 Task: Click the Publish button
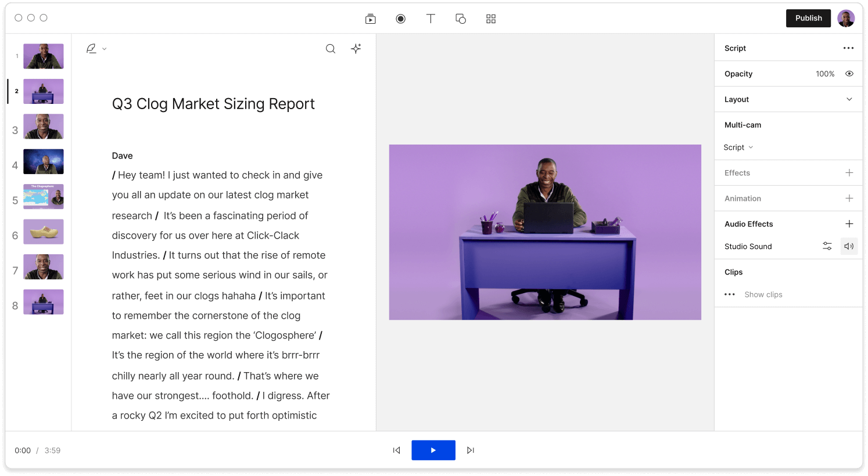[x=808, y=18]
